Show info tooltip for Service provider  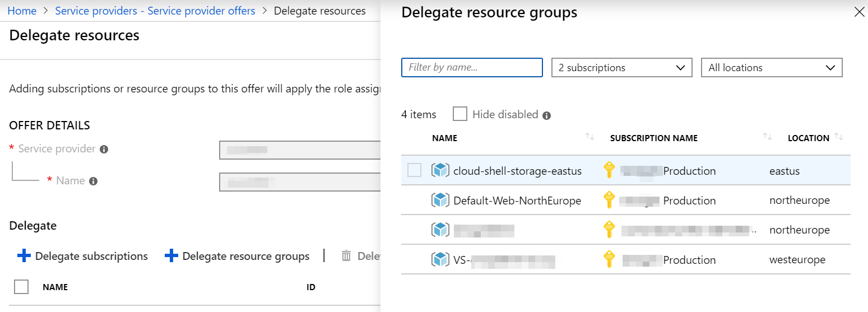tap(104, 149)
